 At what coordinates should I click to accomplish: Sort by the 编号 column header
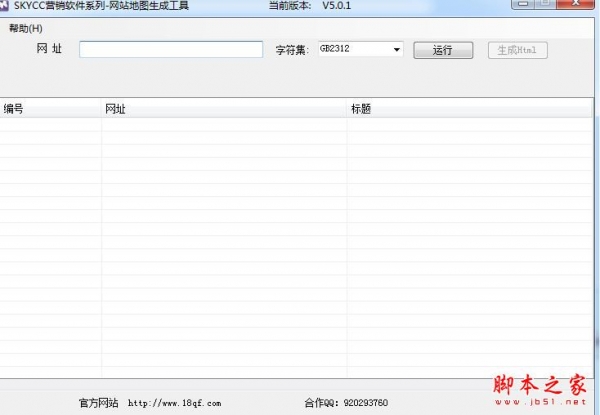[x=51, y=109]
